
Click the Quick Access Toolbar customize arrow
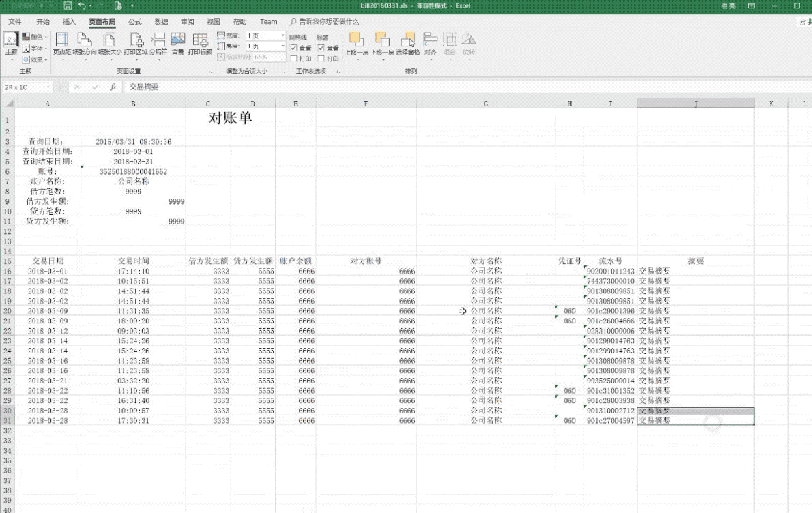coord(132,5)
